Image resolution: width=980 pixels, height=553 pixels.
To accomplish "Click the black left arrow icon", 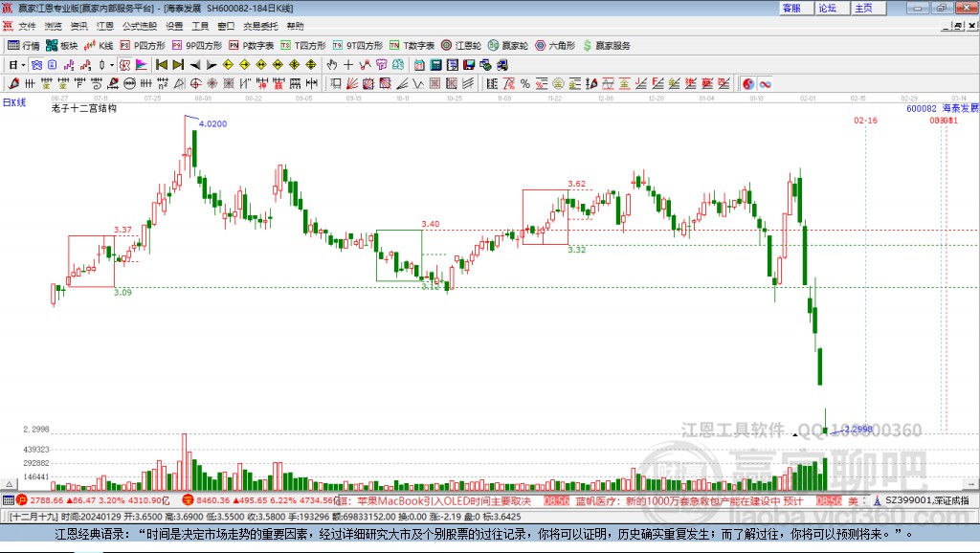I will coord(195,65).
